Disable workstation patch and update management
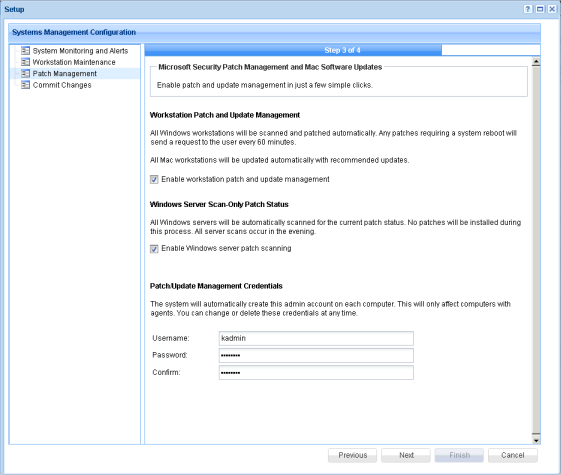The width and height of the screenshot is (561, 475). (x=154, y=180)
